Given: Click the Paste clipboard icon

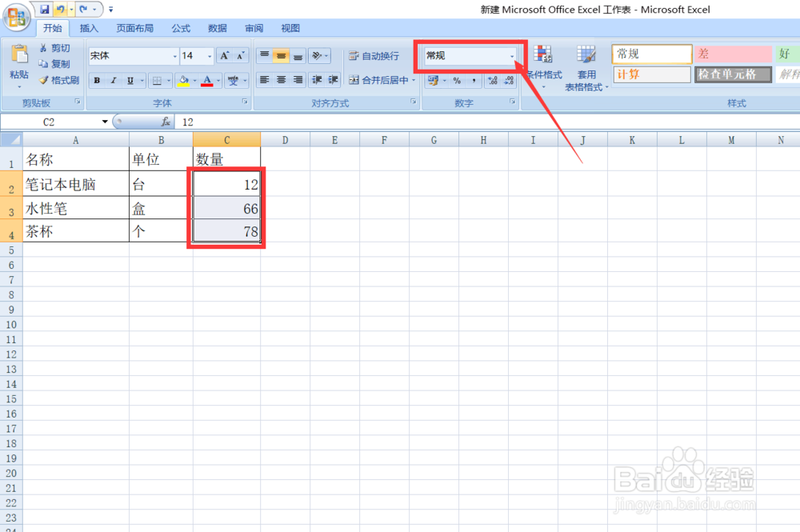Looking at the screenshot, I should (19, 55).
